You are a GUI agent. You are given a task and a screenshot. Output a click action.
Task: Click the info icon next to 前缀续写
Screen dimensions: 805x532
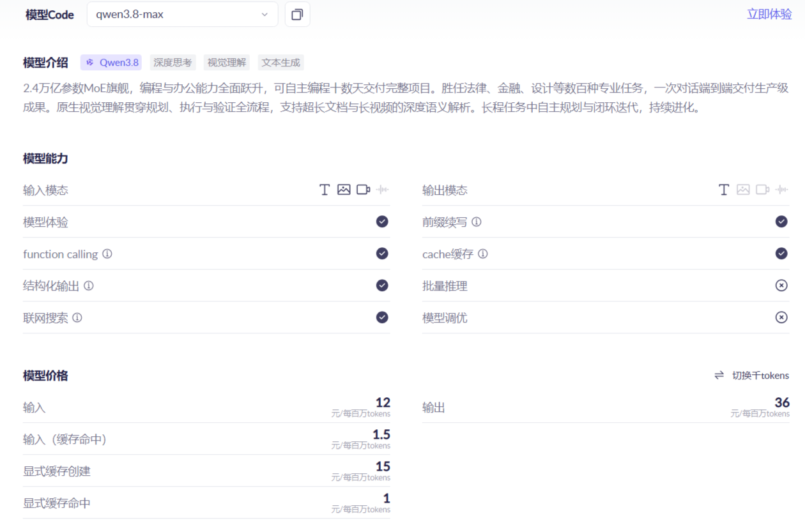pyautogui.click(x=477, y=222)
